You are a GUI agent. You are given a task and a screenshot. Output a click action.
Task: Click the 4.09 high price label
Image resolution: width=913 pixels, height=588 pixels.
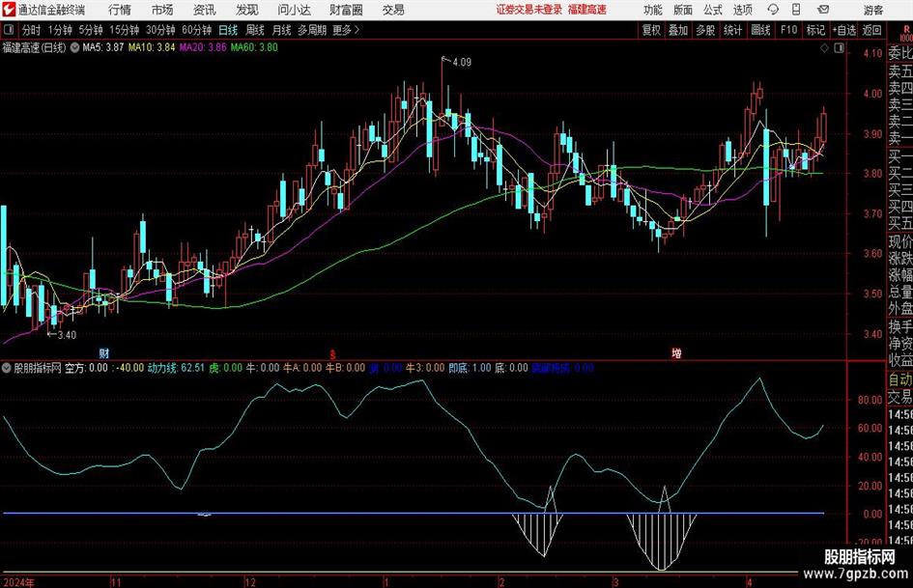tap(461, 62)
